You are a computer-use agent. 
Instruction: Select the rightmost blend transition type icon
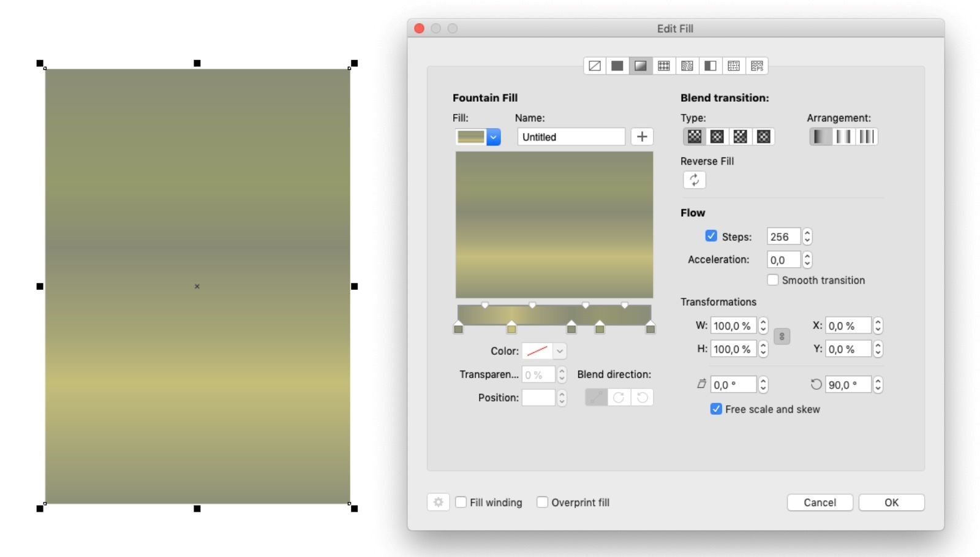pos(763,137)
